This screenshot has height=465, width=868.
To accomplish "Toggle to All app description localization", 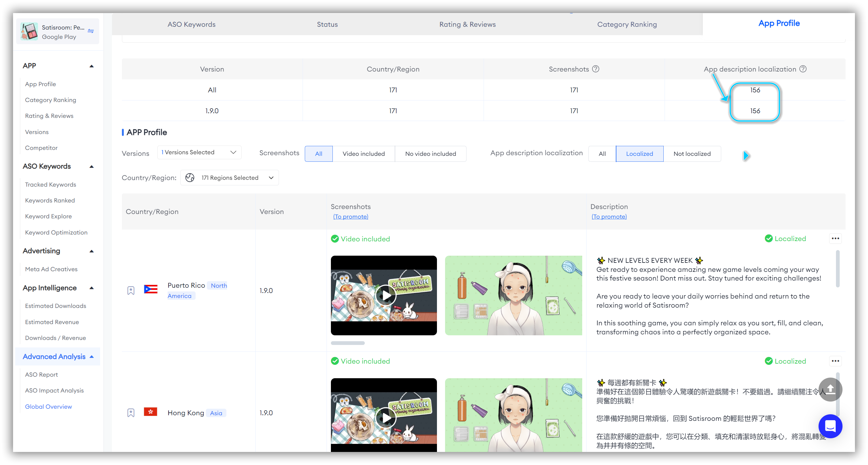I will click(602, 153).
